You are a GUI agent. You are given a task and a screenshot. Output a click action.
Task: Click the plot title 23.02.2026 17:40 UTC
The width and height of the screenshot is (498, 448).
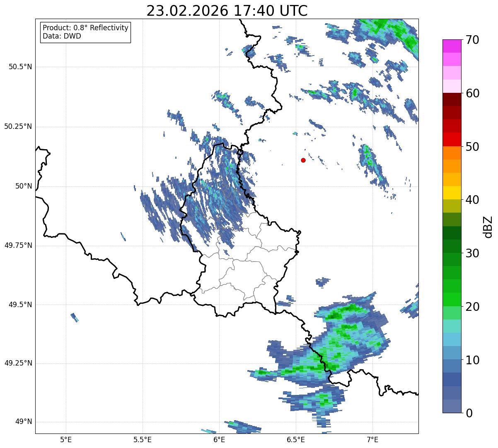227,11
